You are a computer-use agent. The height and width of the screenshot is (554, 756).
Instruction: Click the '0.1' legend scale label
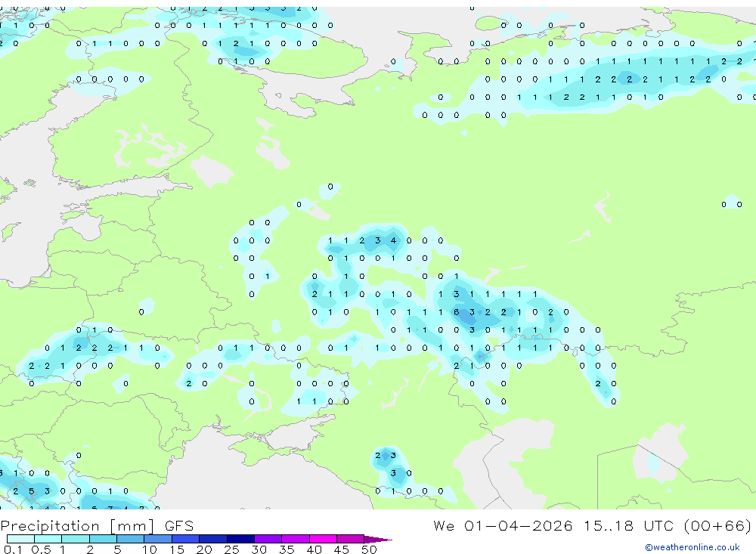pyautogui.click(x=13, y=549)
